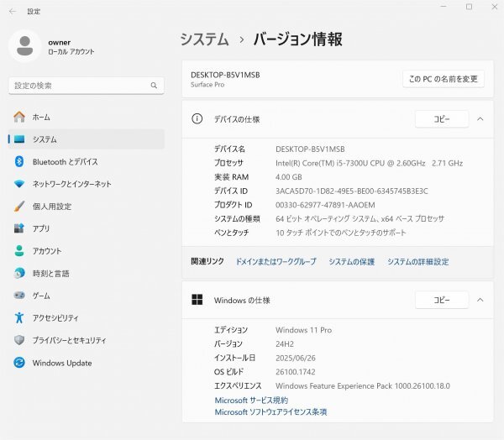Screen dimensions: 504x440
Task: Copy the デバイスの仕様 details
Action: pos(442,119)
